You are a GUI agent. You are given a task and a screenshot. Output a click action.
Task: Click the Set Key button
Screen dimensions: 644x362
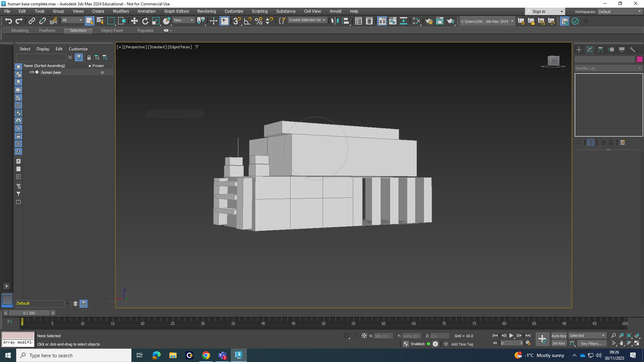pyautogui.click(x=558, y=343)
